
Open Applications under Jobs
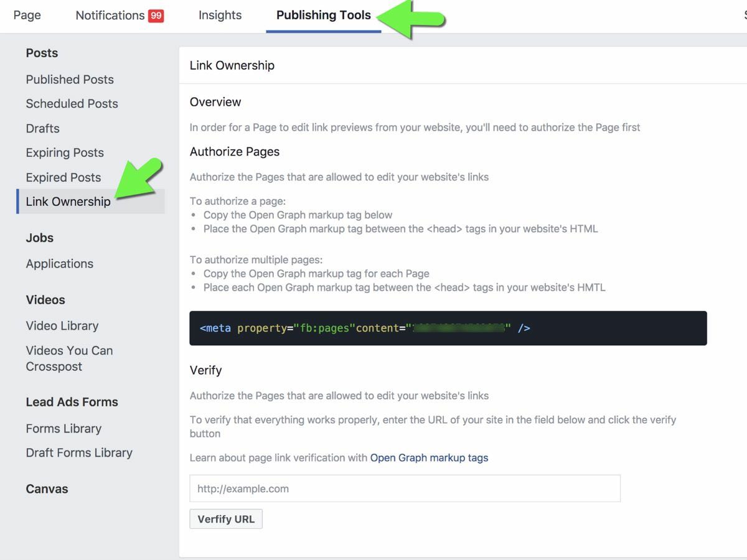coord(60,264)
